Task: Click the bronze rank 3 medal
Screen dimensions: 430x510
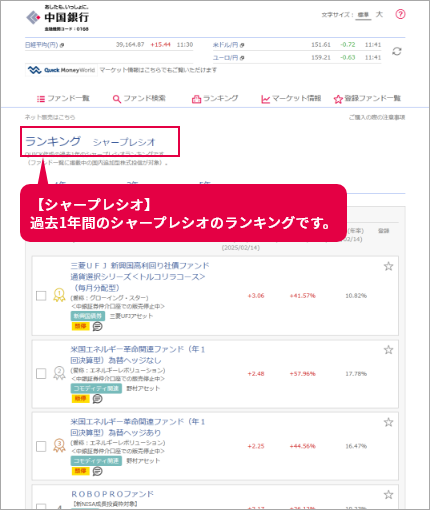Action: [59, 445]
